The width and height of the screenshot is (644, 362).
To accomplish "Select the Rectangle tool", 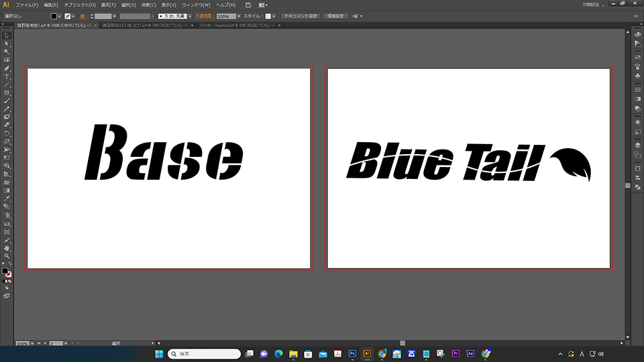I will click(x=7, y=92).
